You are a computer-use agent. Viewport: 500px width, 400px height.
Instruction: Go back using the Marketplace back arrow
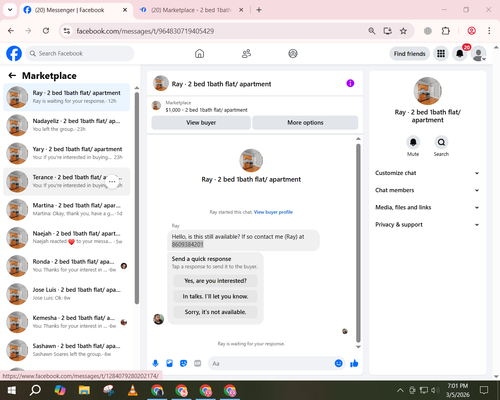point(12,76)
